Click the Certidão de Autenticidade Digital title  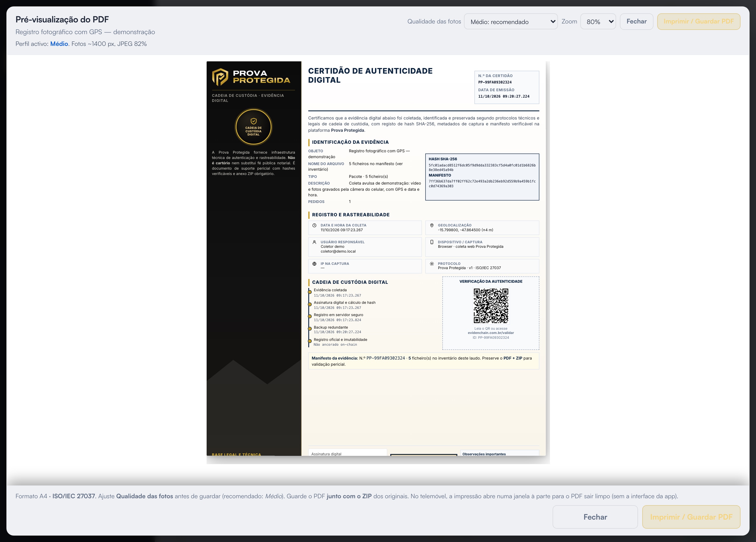(x=370, y=76)
